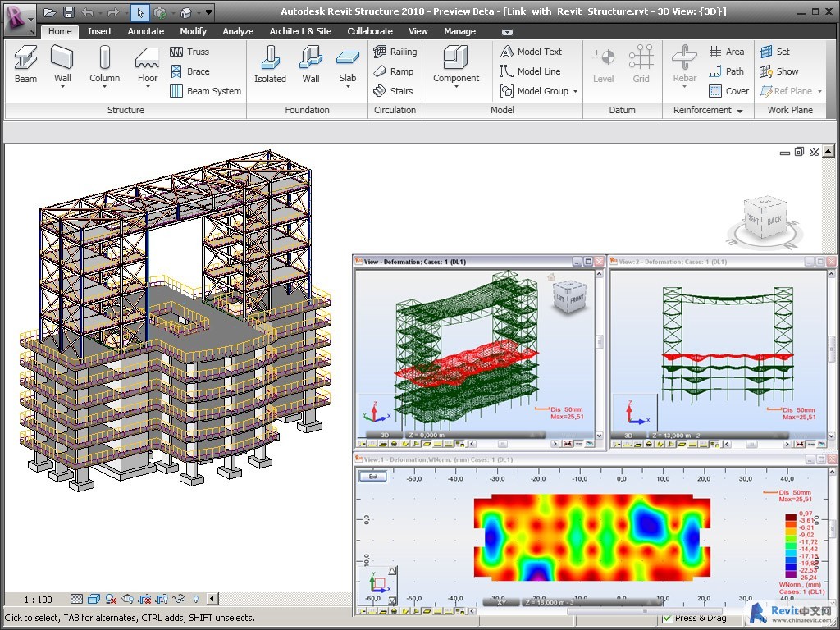Open the Annotate ribbon tab

[146, 31]
